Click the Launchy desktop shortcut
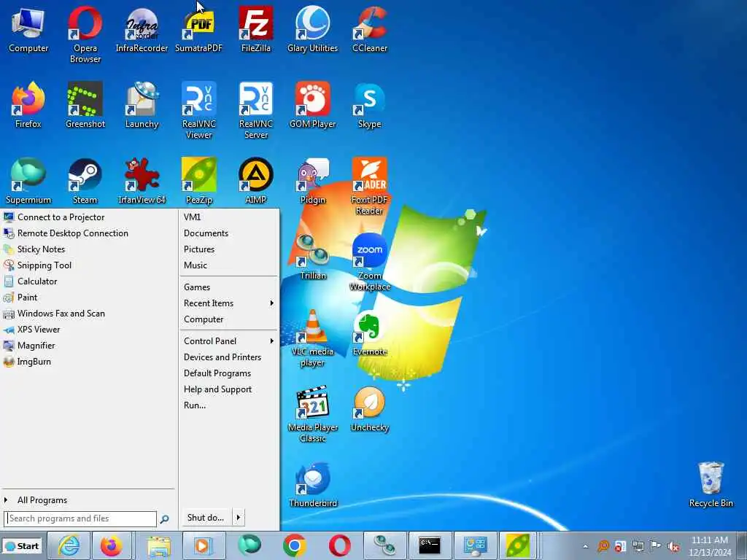Image resolution: width=747 pixels, height=560 pixels. (x=142, y=105)
